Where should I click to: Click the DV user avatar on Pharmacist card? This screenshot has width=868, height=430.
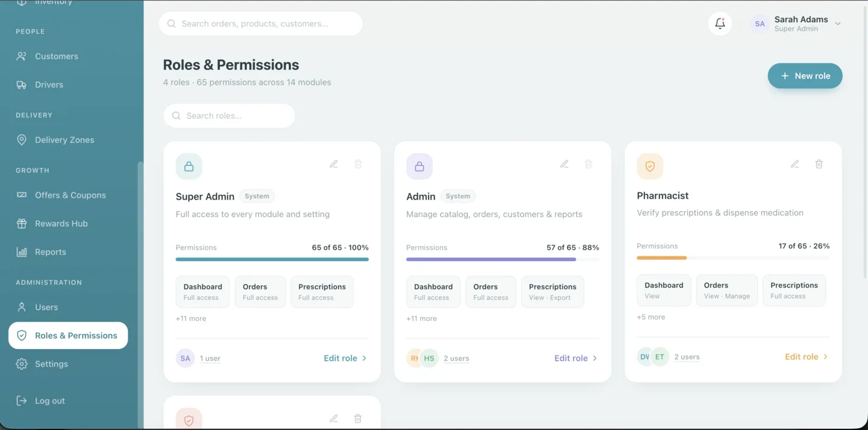coord(645,357)
